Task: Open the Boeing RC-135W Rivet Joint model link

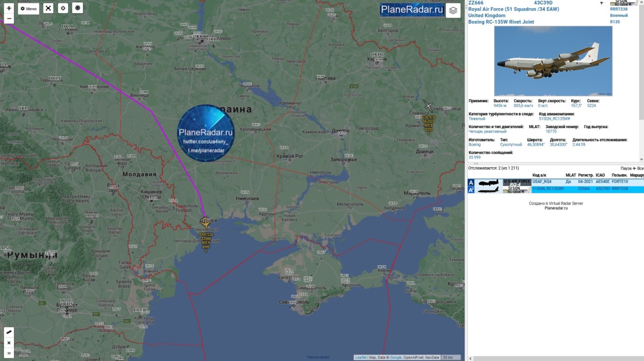Action: click(501, 22)
